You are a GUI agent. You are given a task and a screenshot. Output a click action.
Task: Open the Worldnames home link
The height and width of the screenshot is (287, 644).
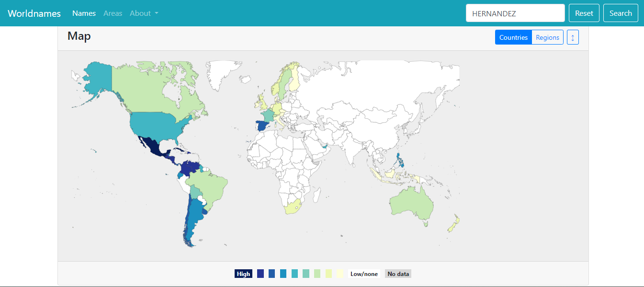34,13
